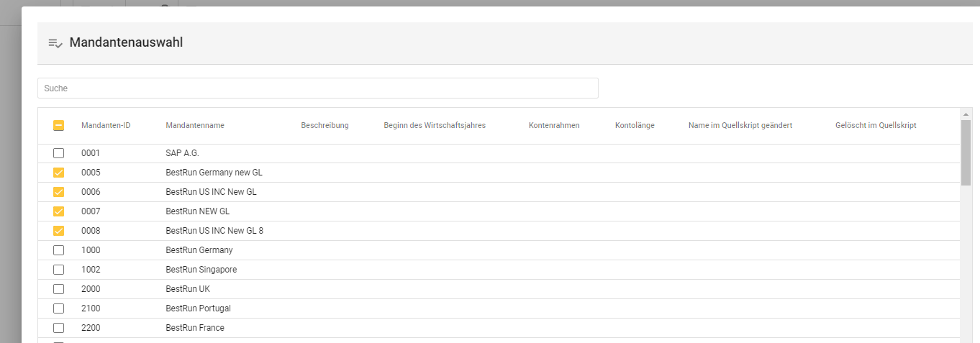Image resolution: width=980 pixels, height=343 pixels.
Task: Enable the checkbox for BestRun UK
Action: [58, 289]
